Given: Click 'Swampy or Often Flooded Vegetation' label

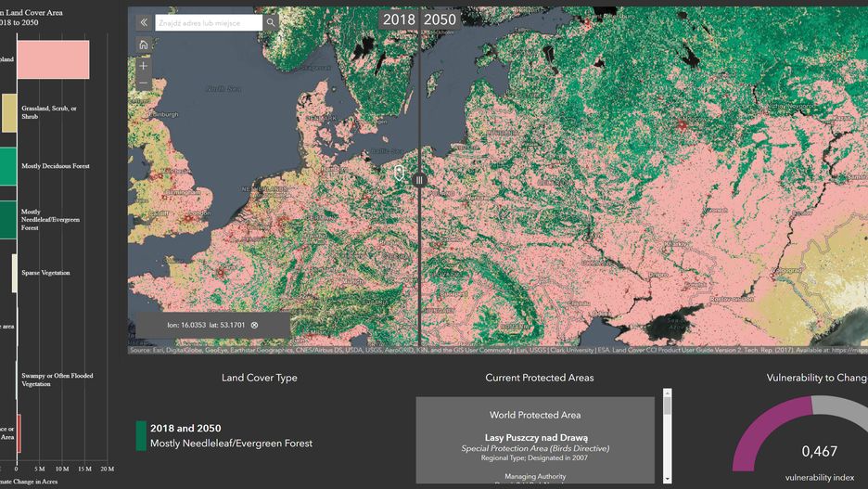Looking at the screenshot, I should [57, 380].
